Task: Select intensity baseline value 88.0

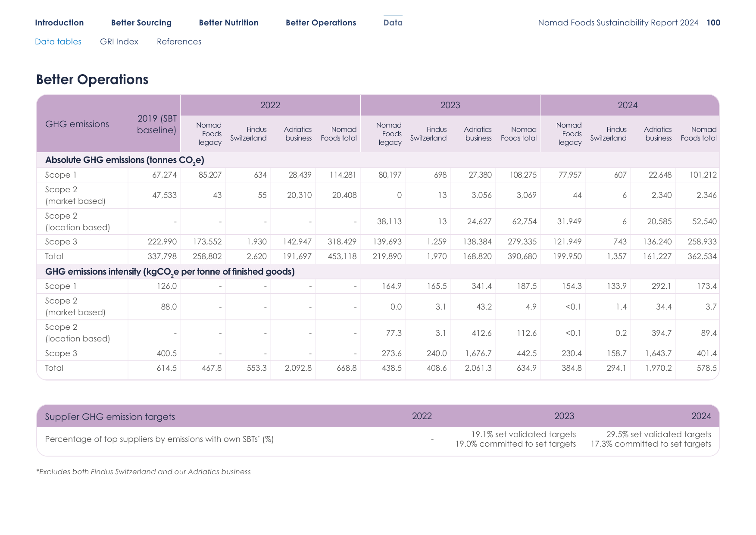Action: click(x=169, y=307)
